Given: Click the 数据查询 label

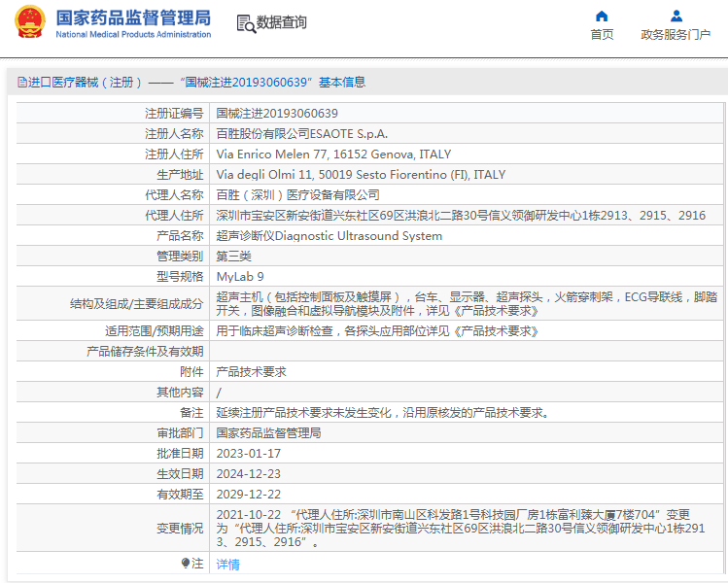Looking at the screenshot, I should 281,22.
